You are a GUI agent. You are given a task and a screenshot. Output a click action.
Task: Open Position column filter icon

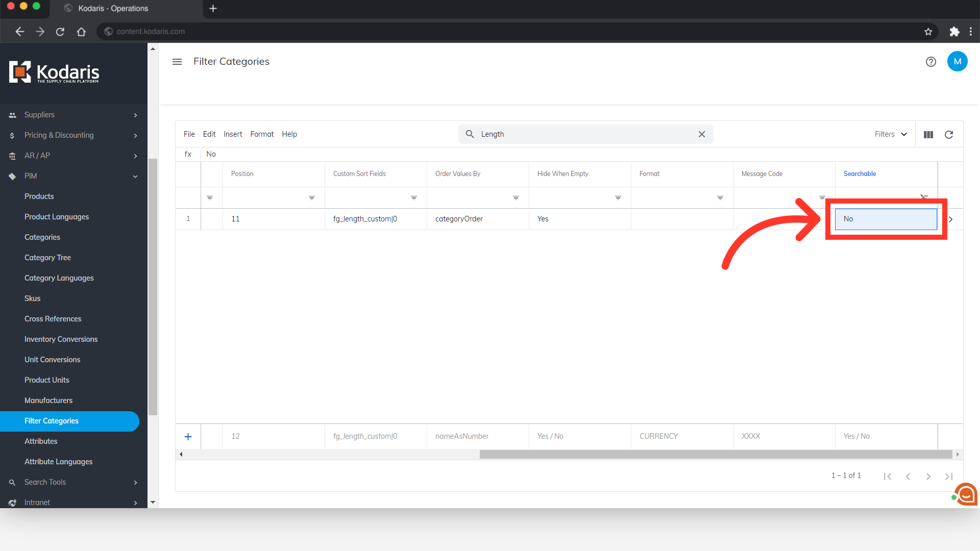(x=312, y=198)
